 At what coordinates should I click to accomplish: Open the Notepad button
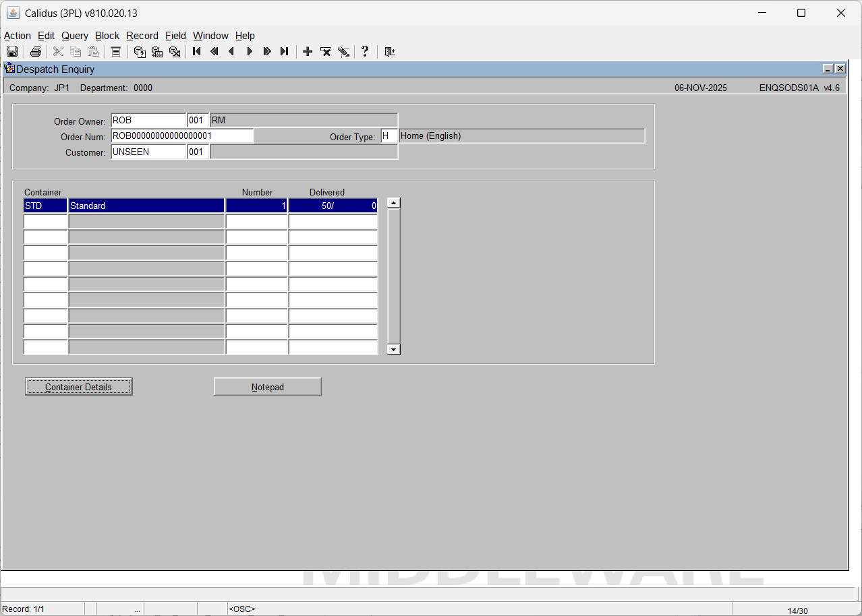click(268, 387)
